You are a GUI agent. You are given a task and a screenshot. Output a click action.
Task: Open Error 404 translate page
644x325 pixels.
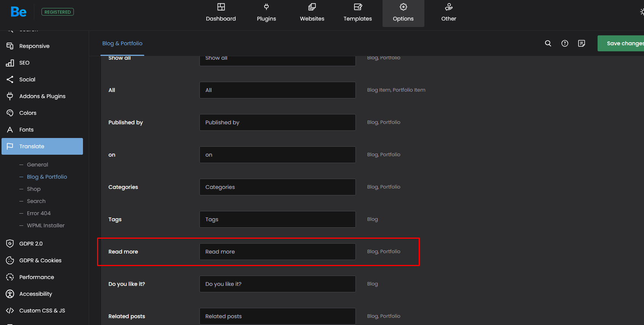[38, 213]
